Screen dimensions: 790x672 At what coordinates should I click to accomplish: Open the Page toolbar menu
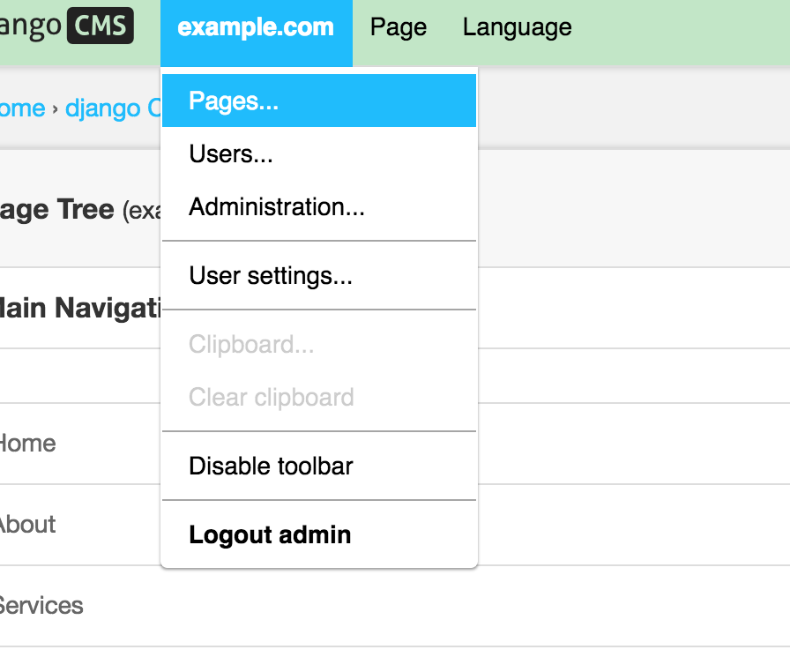pos(399,28)
